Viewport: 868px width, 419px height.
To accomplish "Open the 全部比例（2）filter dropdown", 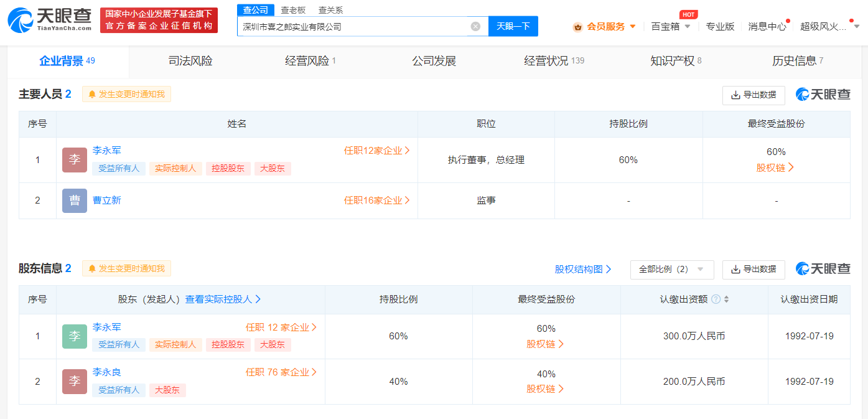I will [x=672, y=270].
